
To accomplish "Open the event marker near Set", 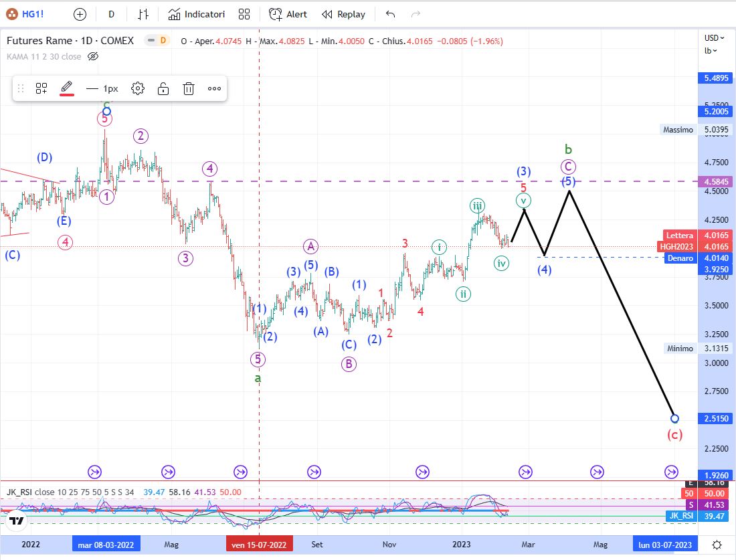I will 314,472.
